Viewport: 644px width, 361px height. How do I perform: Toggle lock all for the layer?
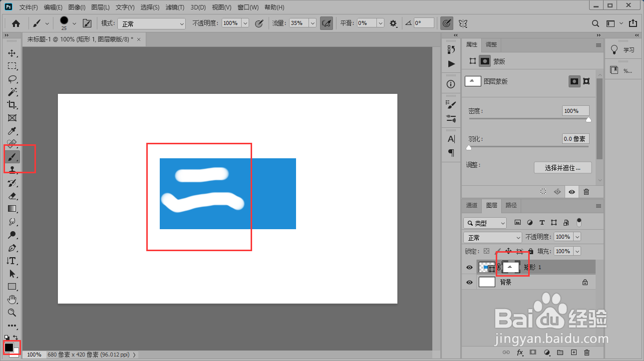[531, 252]
